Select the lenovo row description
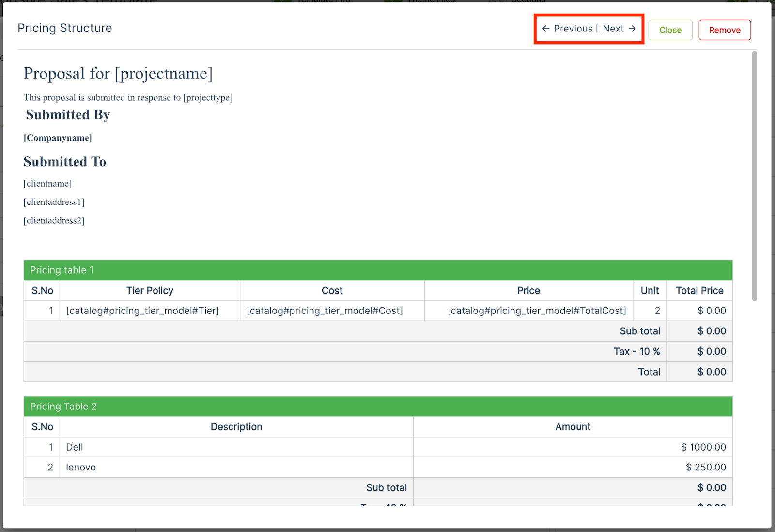 [236, 467]
